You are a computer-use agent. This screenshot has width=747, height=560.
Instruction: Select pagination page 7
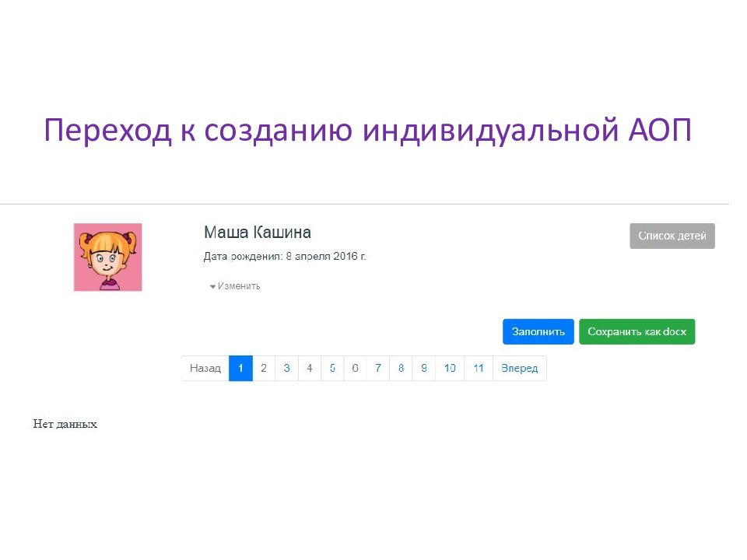click(x=378, y=368)
